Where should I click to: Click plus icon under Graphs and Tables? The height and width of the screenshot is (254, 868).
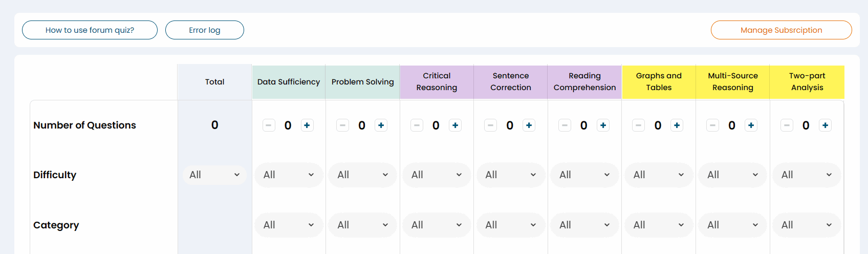(x=677, y=125)
